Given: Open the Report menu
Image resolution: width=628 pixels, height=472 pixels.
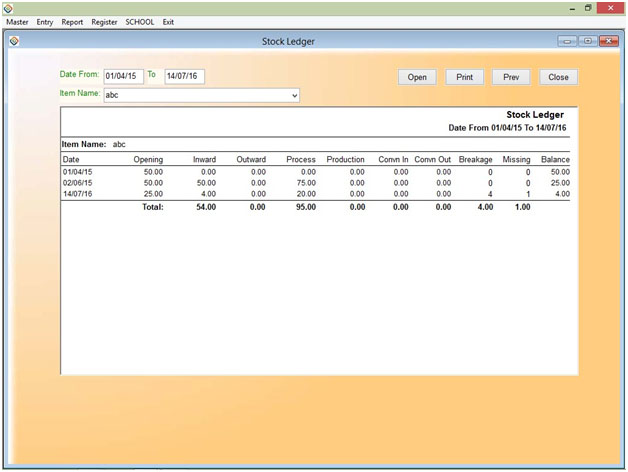Looking at the screenshot, I should [72, 21].
